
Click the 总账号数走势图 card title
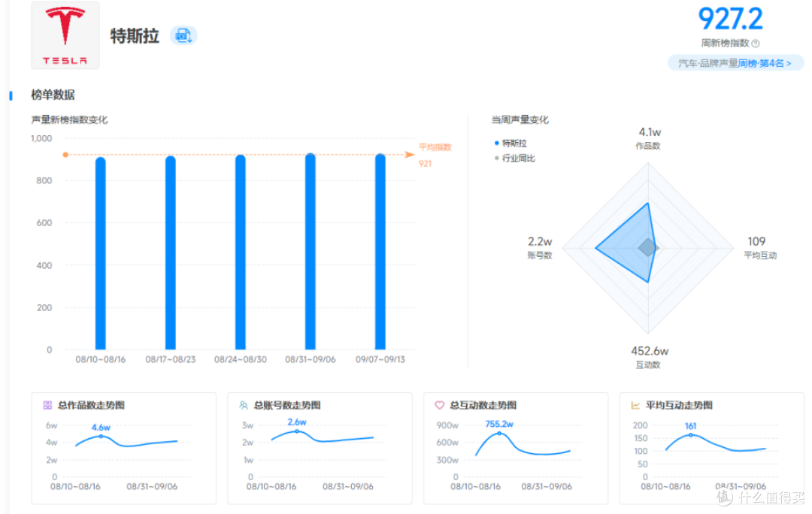point(287,405)
